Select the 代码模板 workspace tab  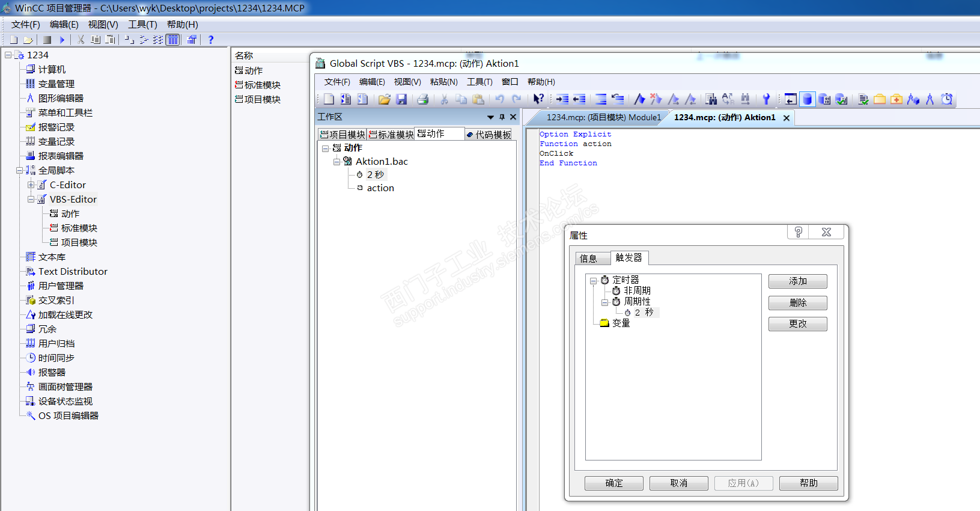tap(489, 135)
